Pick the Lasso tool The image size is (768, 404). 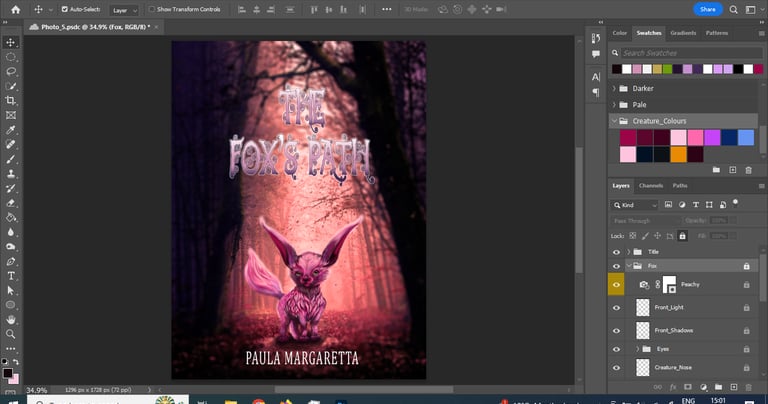[11, 72]
